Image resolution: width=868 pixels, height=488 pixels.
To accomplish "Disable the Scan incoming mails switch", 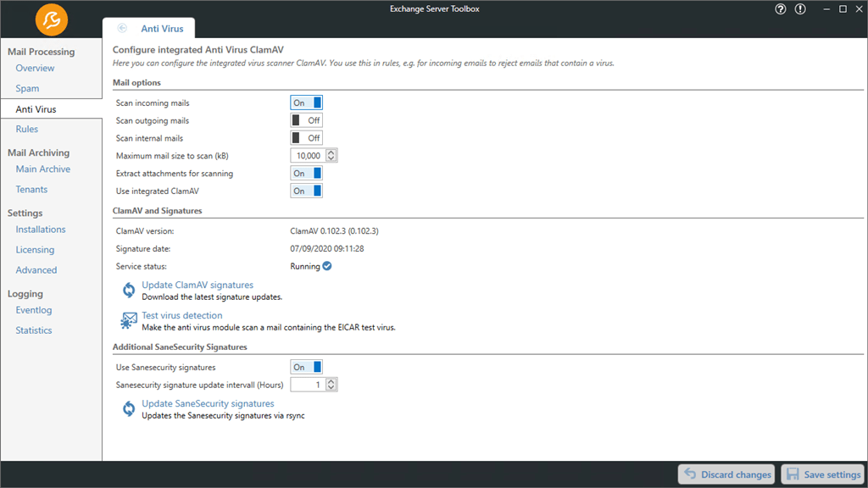I will point(306,102).
